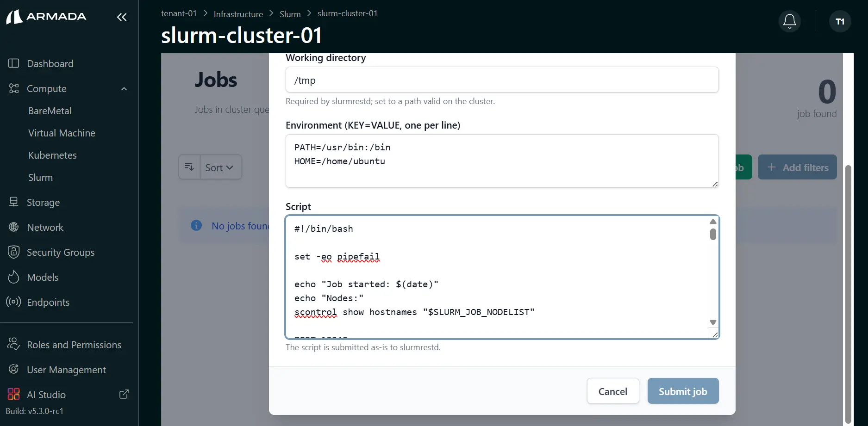The image size is (868, 426).
Task: Click the Infrastructure breadcrumb
Action: point(238,14)
